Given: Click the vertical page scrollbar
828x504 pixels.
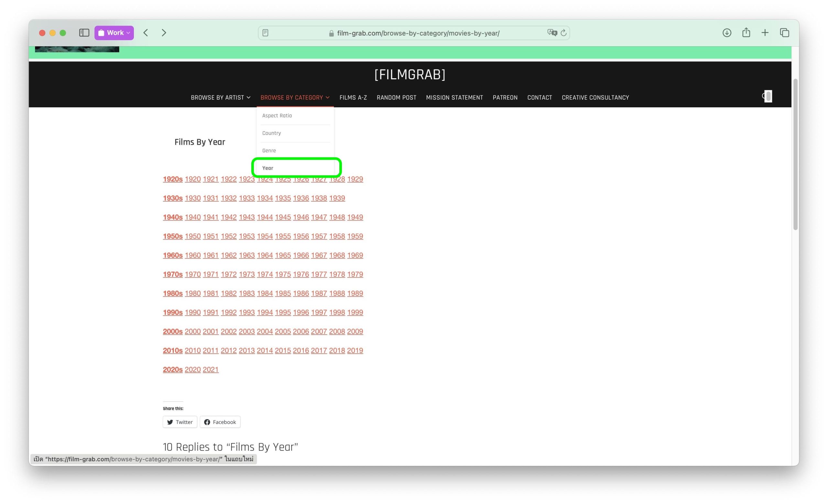Looking at the screenshot, I should coord(795,155).
